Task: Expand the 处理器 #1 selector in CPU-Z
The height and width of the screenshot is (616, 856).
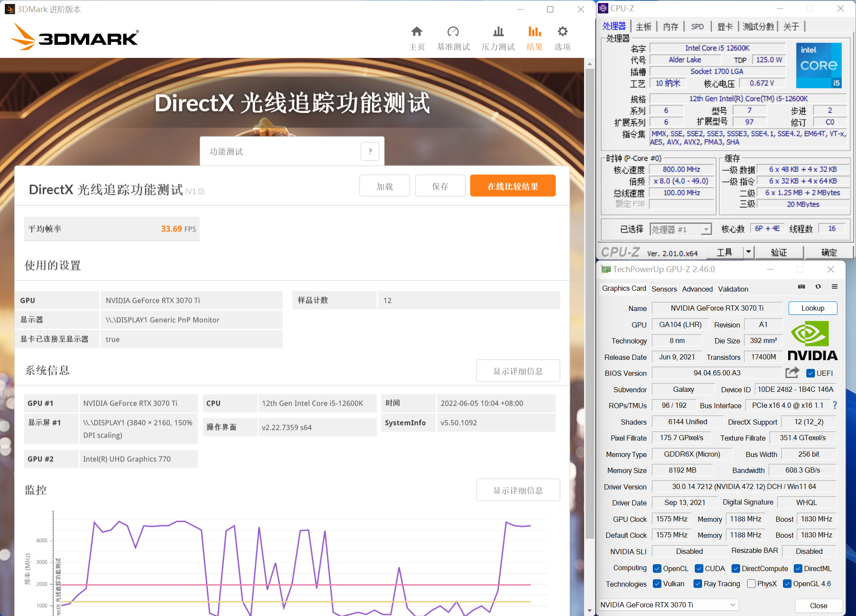Action: click(x=706, y=229)
